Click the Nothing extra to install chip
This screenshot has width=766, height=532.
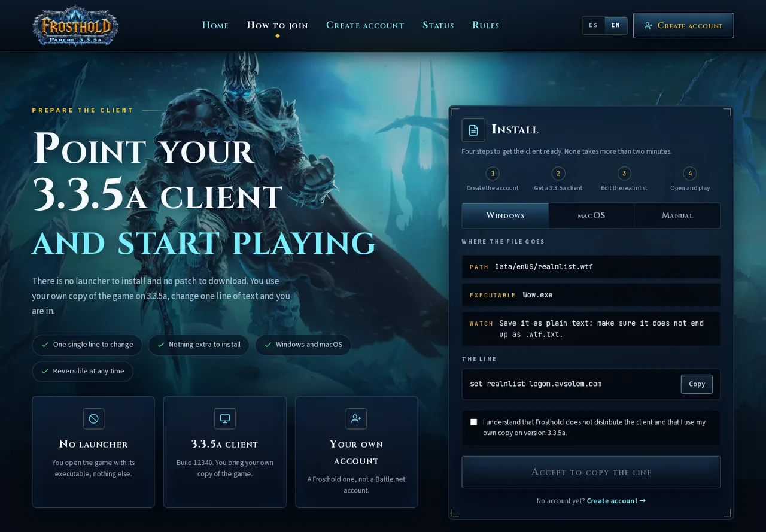coord(199,345)
